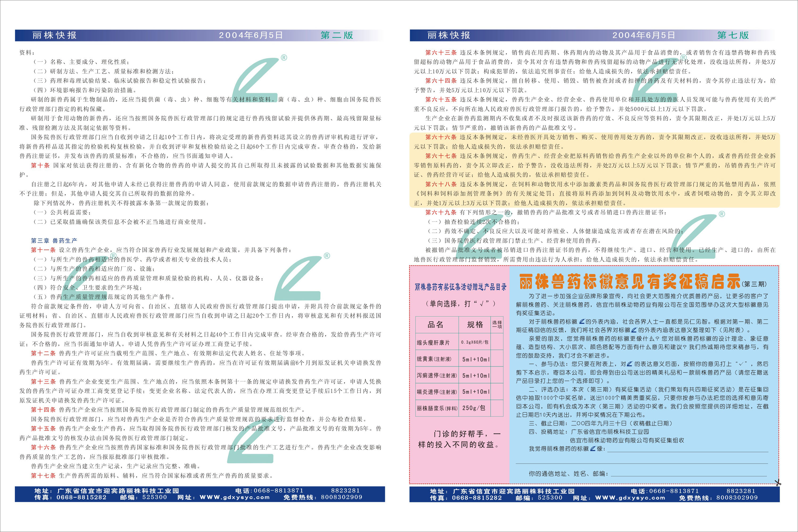Click the small logo in 参与办法 sentence
The height and width of the screenshot is (532, 798).
pos(630,364)
